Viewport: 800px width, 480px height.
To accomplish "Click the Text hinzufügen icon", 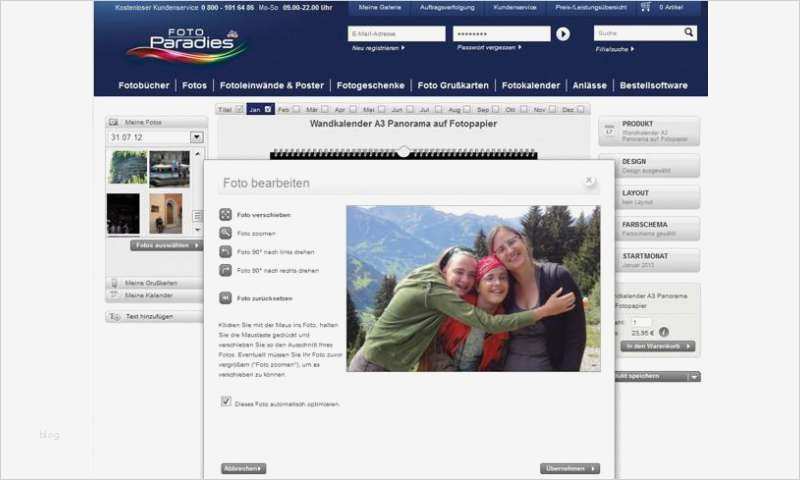I will tap(115, 317).
